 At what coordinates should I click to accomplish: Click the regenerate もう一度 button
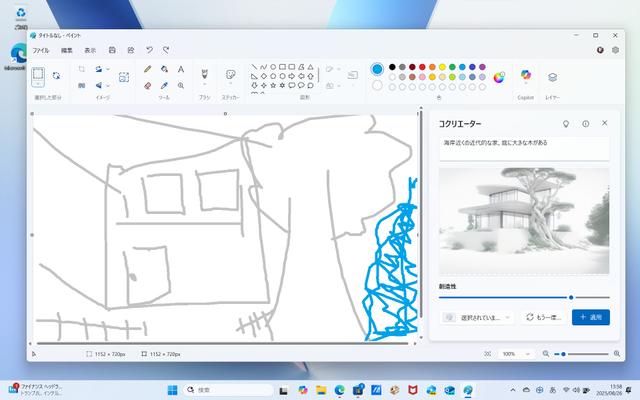[543, 317]
